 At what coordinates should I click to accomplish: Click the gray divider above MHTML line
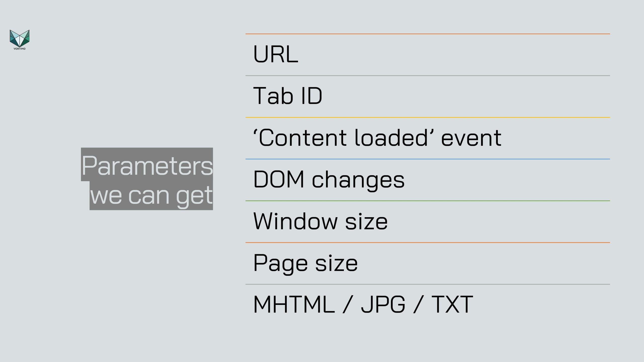tap(428, 284)
